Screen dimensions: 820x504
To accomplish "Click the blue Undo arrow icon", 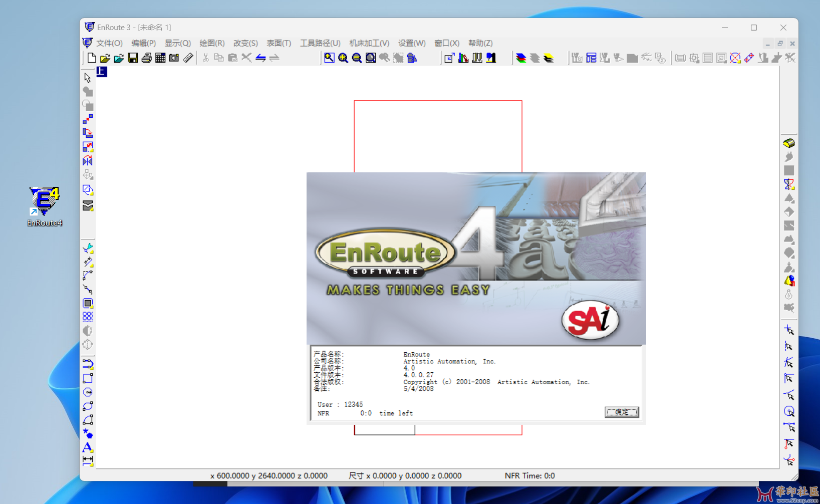I will [260, 58].
